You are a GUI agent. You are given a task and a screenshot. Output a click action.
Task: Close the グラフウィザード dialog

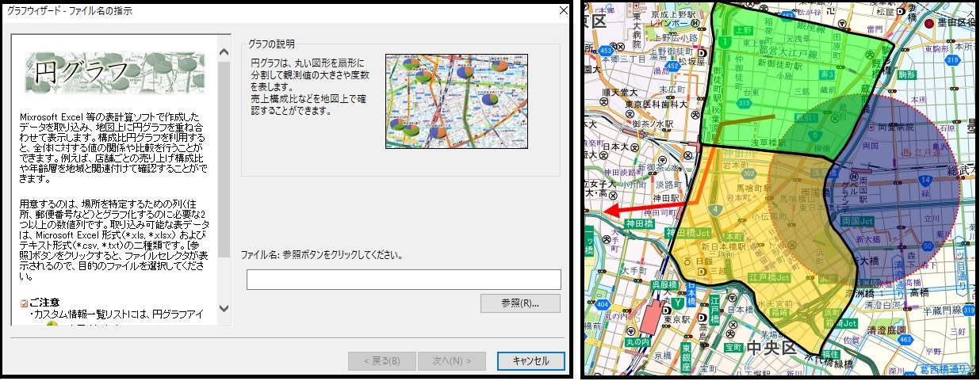(563, 11)
